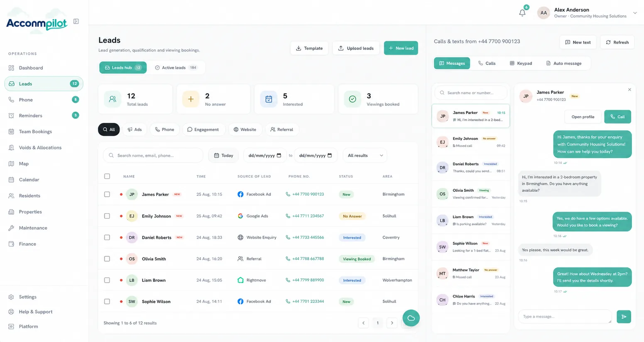Open the Calls tab

(x=487, y=63)
